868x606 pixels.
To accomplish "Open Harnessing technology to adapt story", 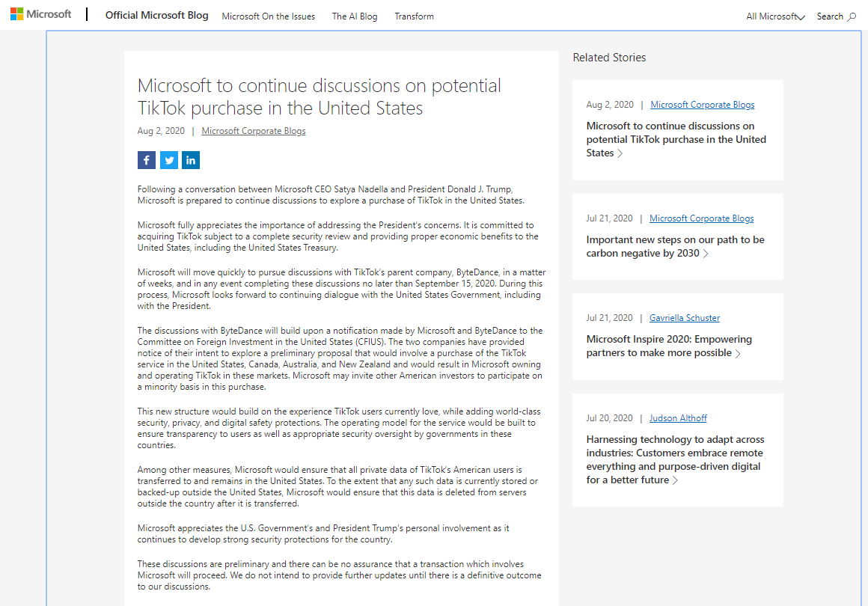I will click(x=674, y=459).
